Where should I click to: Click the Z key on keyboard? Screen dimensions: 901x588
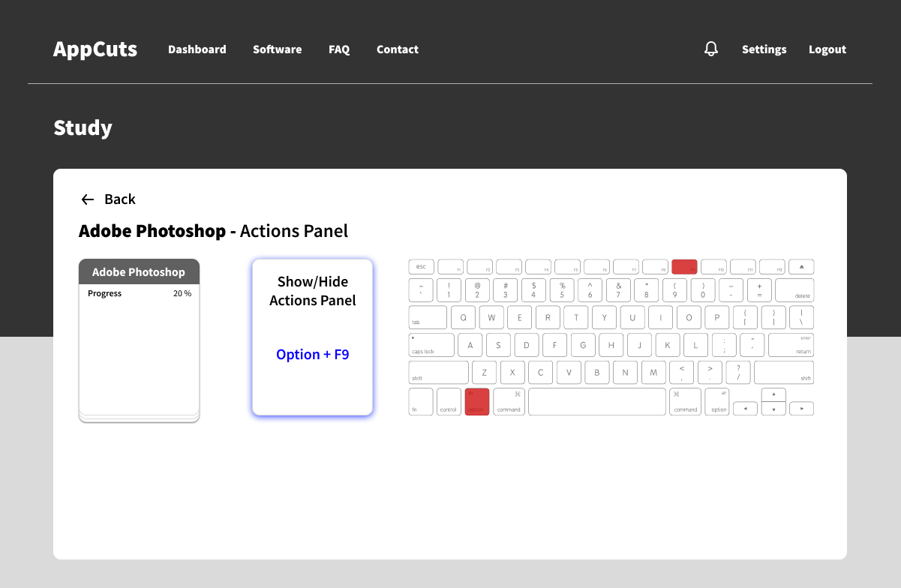pos(484,373)
